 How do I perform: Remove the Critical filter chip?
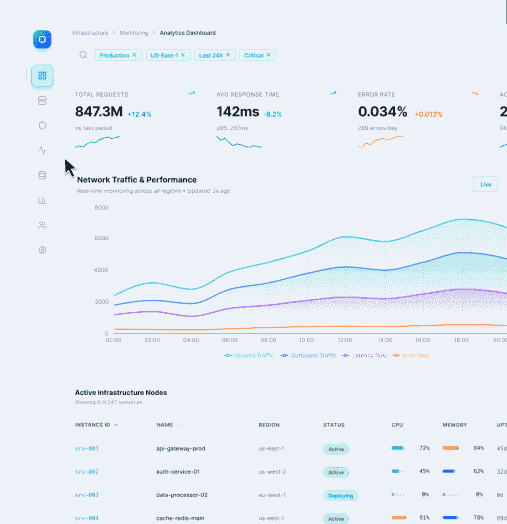pos(268,55)
